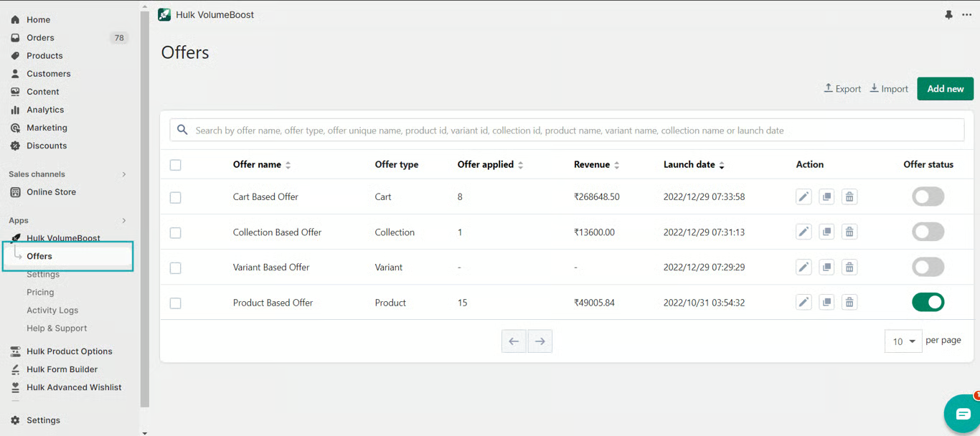Open Activity Logs in the sidebar
980x436 pixels.
click(x=52, y=310)
